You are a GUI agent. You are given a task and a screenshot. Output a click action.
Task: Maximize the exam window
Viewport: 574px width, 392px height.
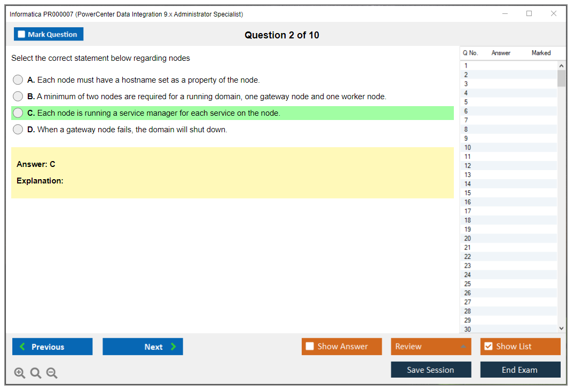click(x=529, y=14)
